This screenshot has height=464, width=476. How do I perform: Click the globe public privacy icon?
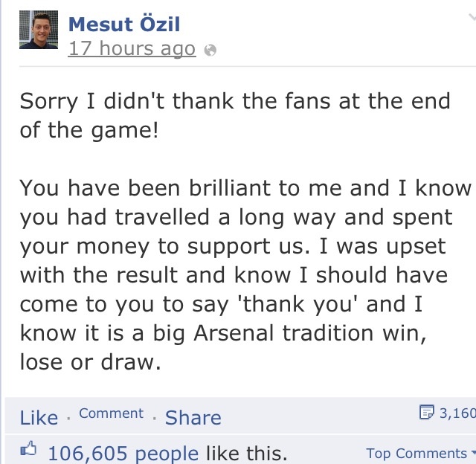pos(210,51)
